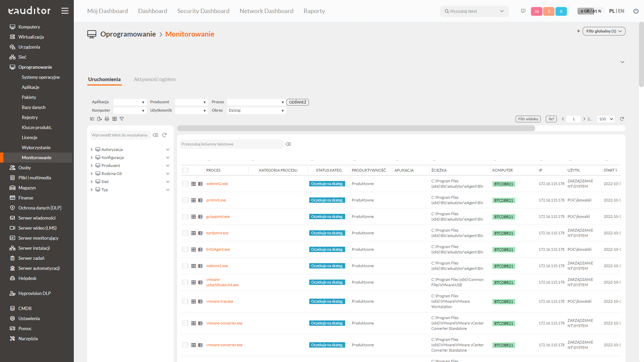
Task: Click the grid view icon in toolbar
Action: (114, 119)
